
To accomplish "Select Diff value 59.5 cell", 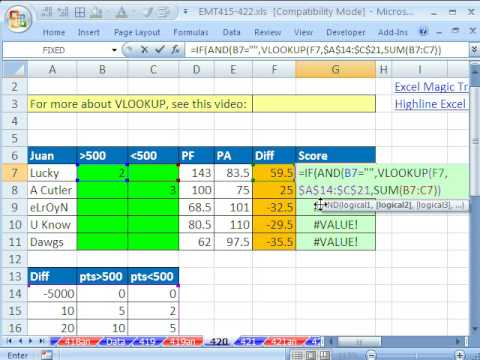I will [x=274, y=173].
